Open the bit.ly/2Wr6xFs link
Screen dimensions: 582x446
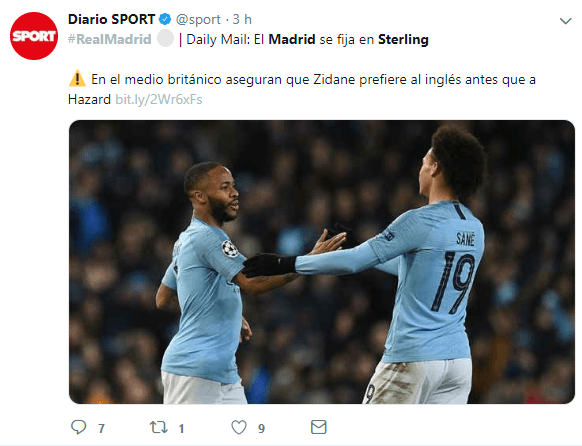[x=158, y=99]
